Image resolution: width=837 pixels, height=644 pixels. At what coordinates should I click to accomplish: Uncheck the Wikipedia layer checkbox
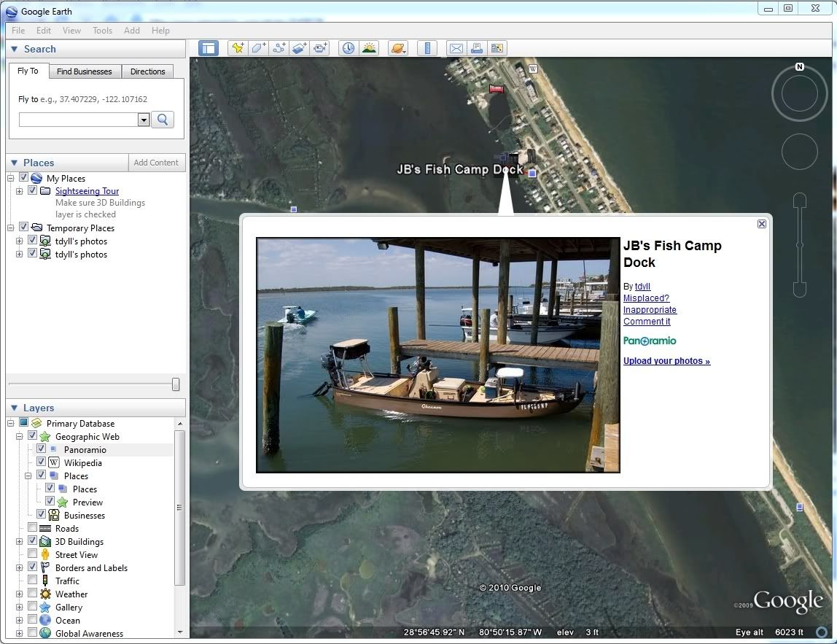(x=41, y=462)
